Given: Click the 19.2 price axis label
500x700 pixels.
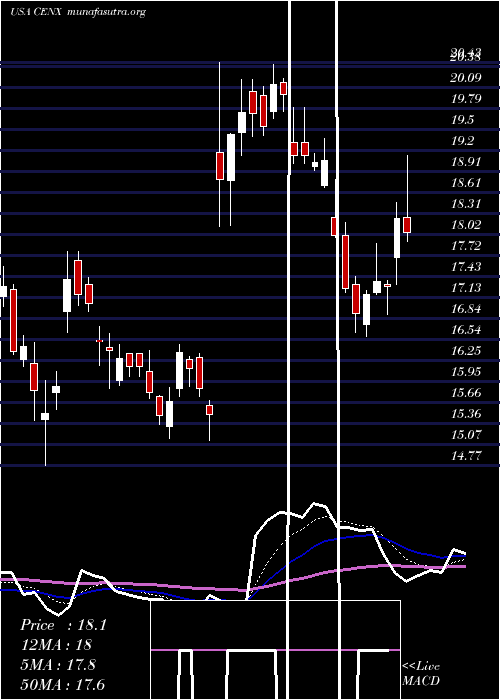Looking at the screenshot, I should (x=462, y=141).
